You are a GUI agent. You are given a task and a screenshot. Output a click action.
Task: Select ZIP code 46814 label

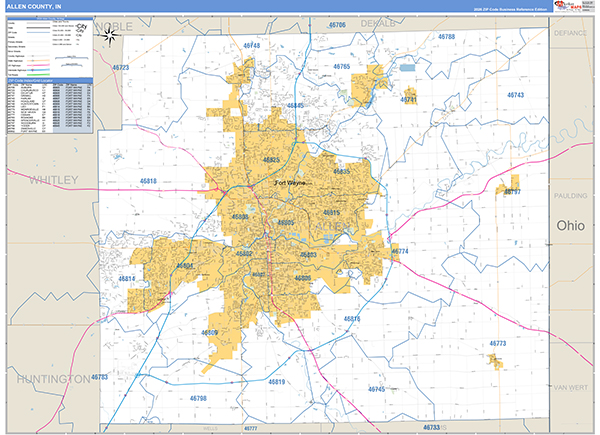click(127, 278)
